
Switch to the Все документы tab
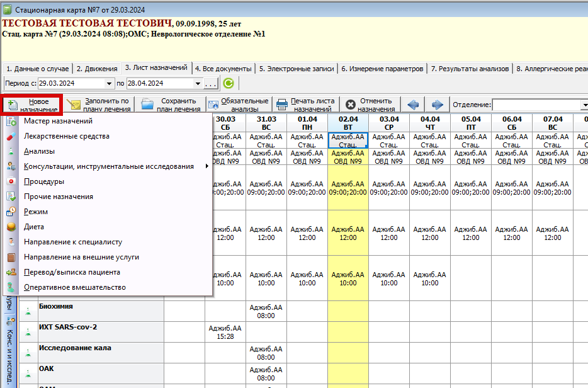point(223,69)
